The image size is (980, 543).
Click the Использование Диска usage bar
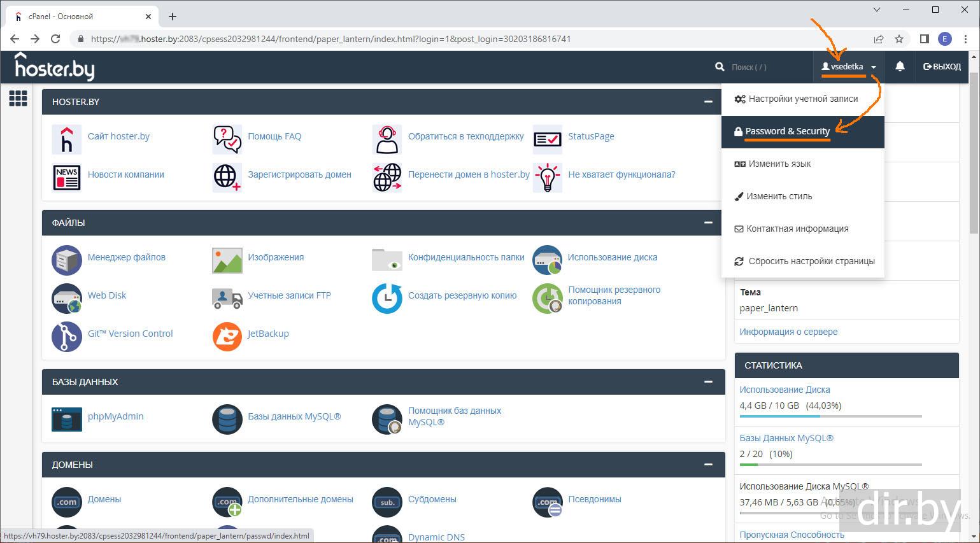[x=830, y=416]
